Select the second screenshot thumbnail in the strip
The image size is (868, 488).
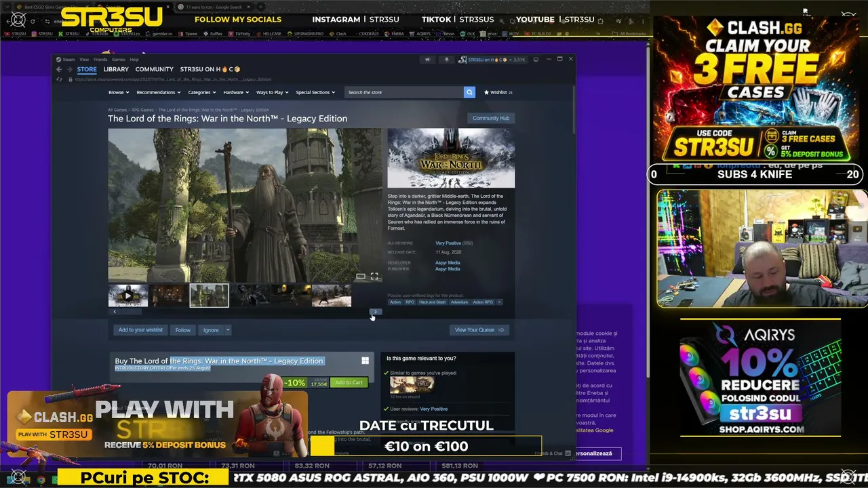(168, 296)
